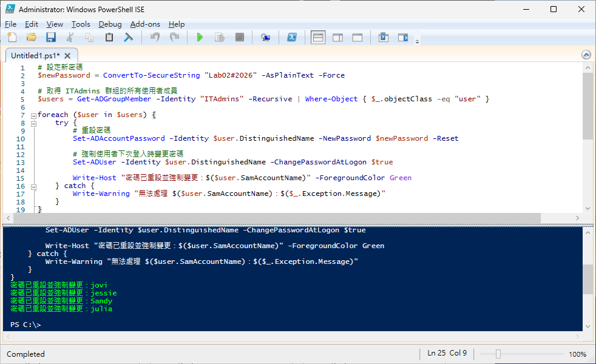Open the Add-ons menu
The height and width of the screenshot is (364, 596).
tap(145, 24)
